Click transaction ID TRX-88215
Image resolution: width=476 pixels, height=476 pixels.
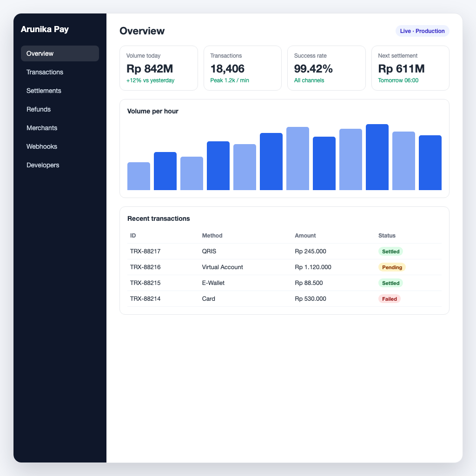(145, 283)
